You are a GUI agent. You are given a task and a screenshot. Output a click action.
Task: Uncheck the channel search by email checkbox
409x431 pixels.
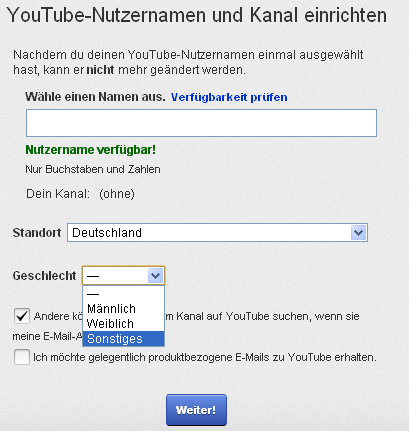click(22, 316)
